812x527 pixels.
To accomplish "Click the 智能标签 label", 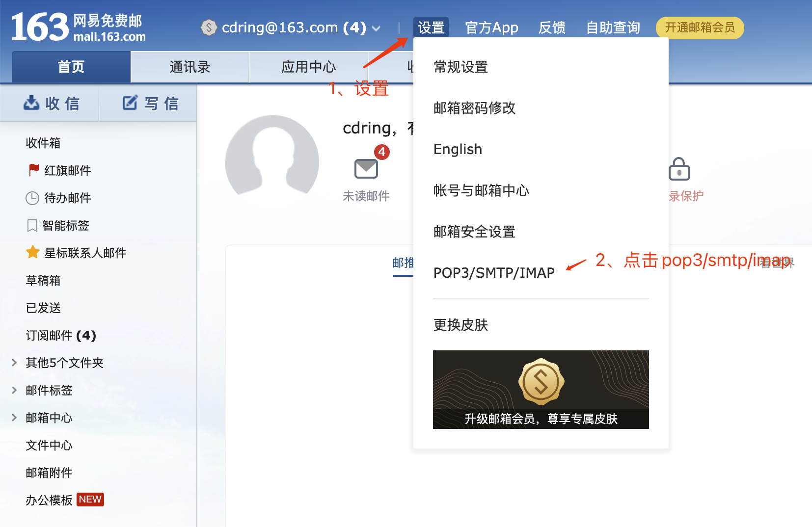I will point(66,225).
